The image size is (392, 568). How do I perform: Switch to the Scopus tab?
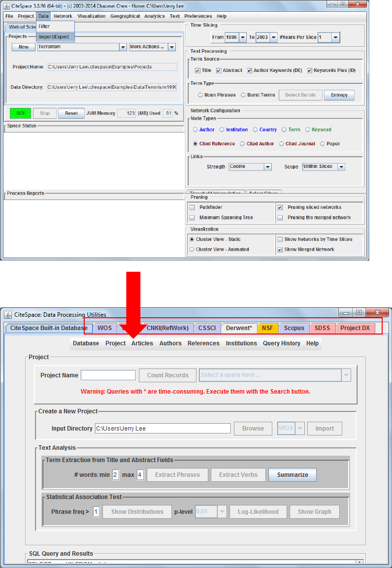point(294,328)
